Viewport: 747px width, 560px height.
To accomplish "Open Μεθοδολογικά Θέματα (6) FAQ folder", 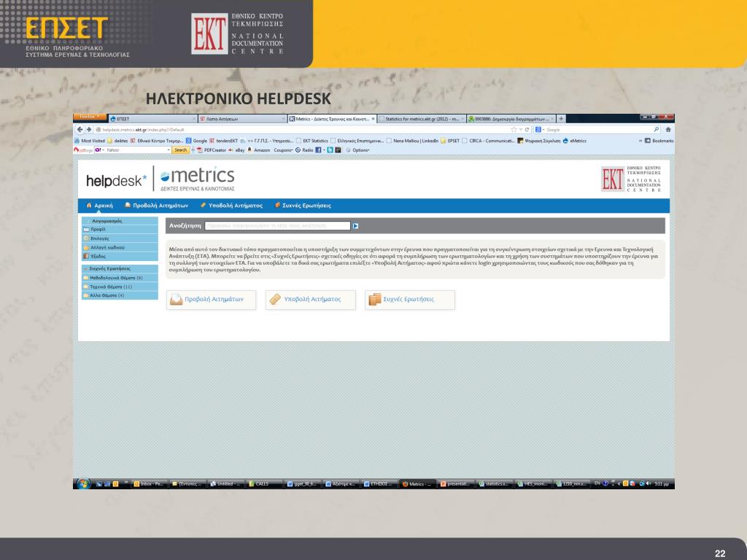I will (120, 278).
